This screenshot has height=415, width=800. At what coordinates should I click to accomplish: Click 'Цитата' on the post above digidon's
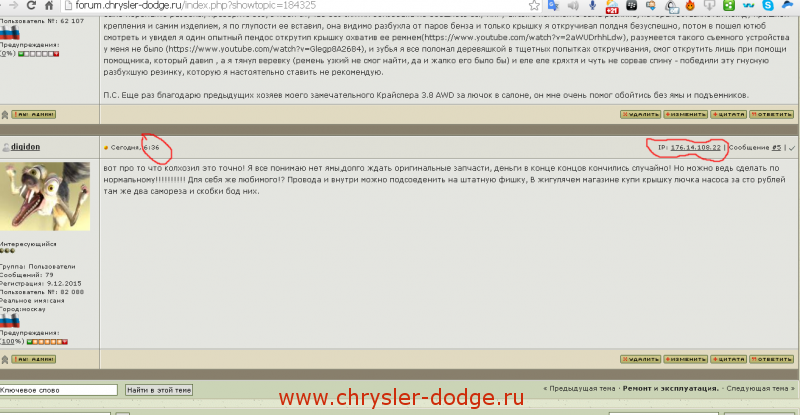coord(728,114)
